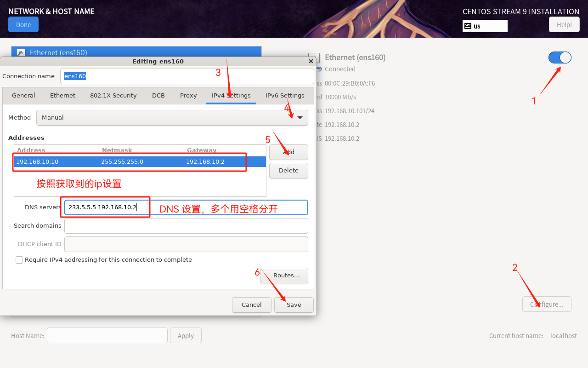Click Cancel in the editing dialog

click(251, 305)
